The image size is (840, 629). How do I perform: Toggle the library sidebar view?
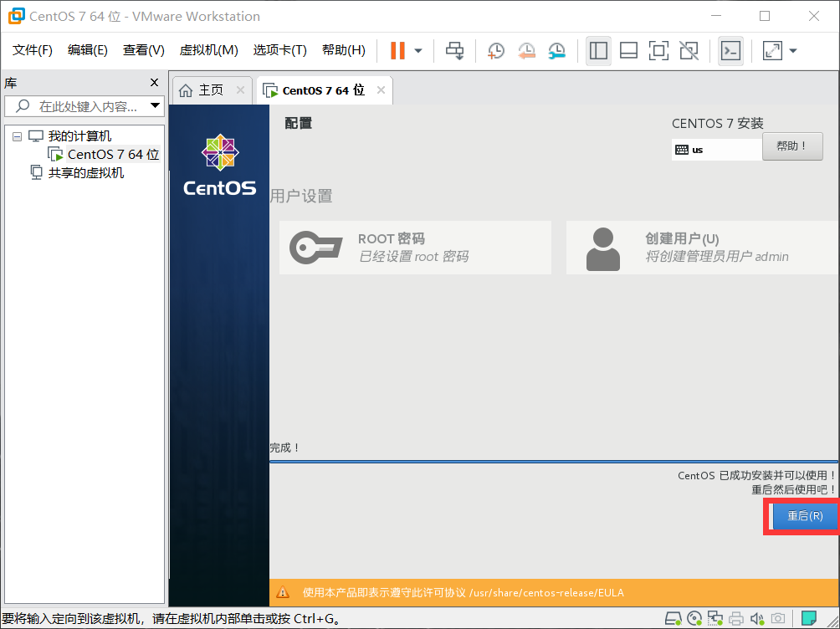(598, 51)
